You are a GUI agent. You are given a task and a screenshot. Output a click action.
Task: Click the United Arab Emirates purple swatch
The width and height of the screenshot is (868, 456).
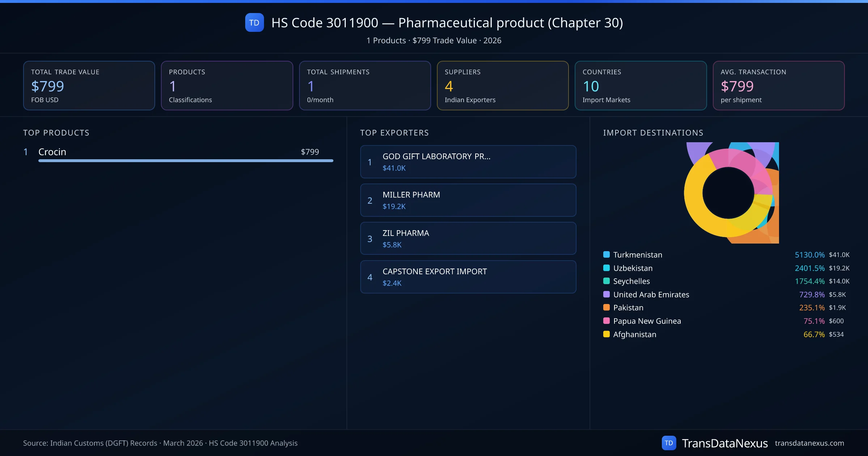click(x=607, y=294)
